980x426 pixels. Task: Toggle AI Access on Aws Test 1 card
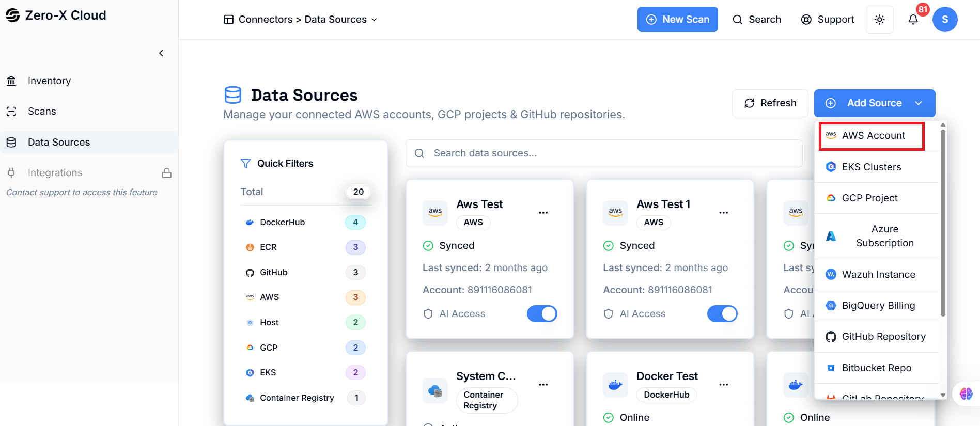click(722, 314)
